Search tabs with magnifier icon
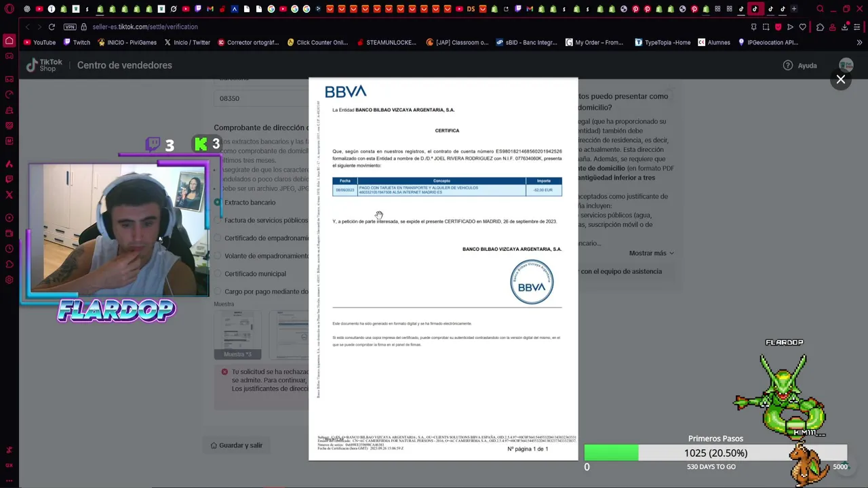The width and height of the screenshot is (868, 488). point(820,9)
